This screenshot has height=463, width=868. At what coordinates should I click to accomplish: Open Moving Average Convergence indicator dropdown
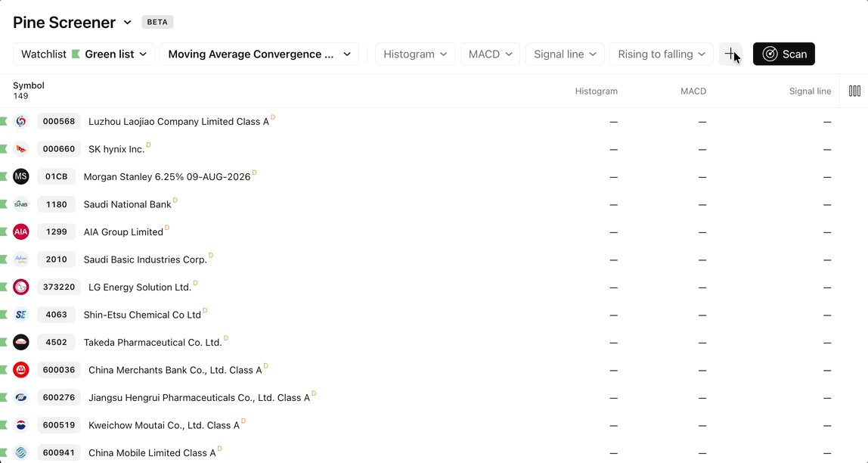tap(259, 54)
